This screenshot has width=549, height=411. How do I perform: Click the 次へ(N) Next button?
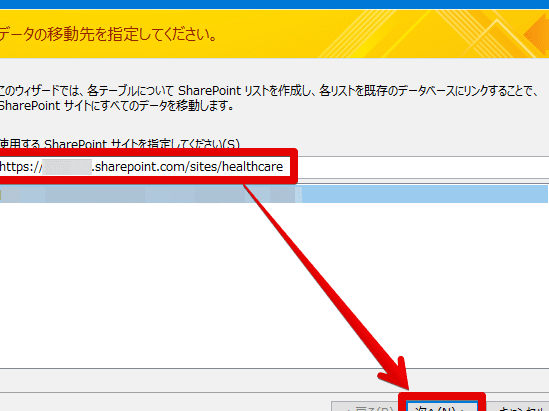pos(442,406)
